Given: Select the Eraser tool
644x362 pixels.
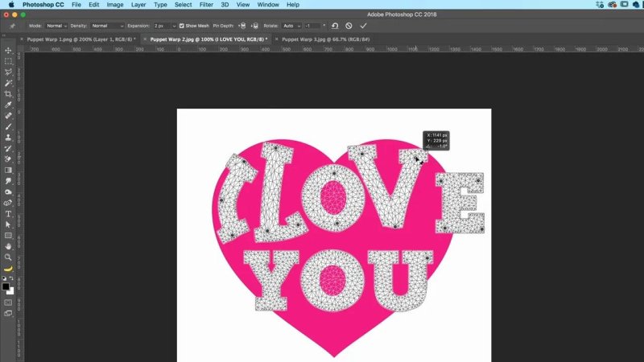Looking at the screenshot, I should [8, 159].
